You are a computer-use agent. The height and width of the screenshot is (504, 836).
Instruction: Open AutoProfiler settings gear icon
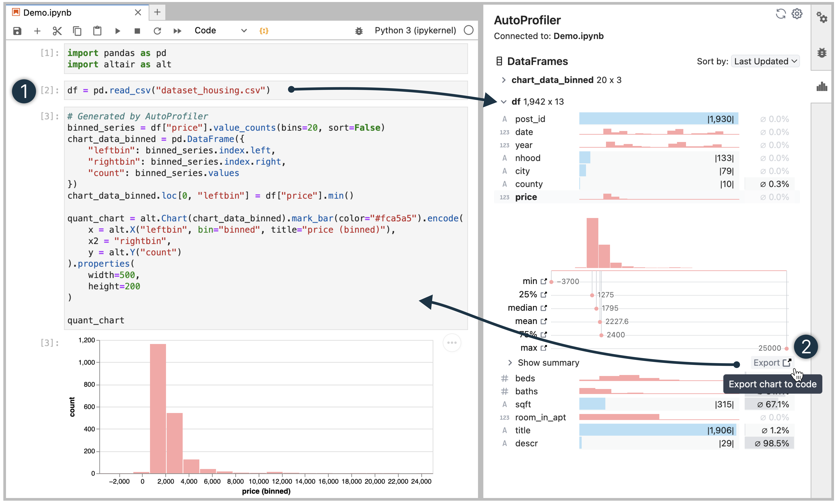[x=797, y=14]
